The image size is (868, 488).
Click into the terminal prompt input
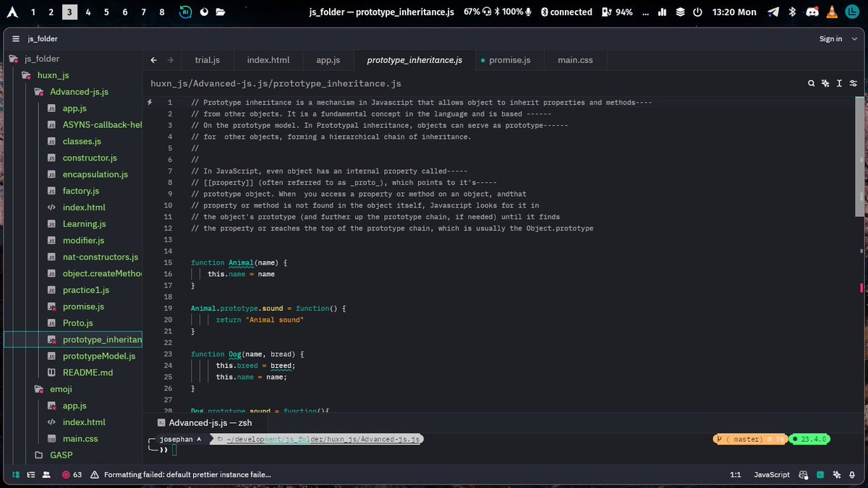coord(174,450)
